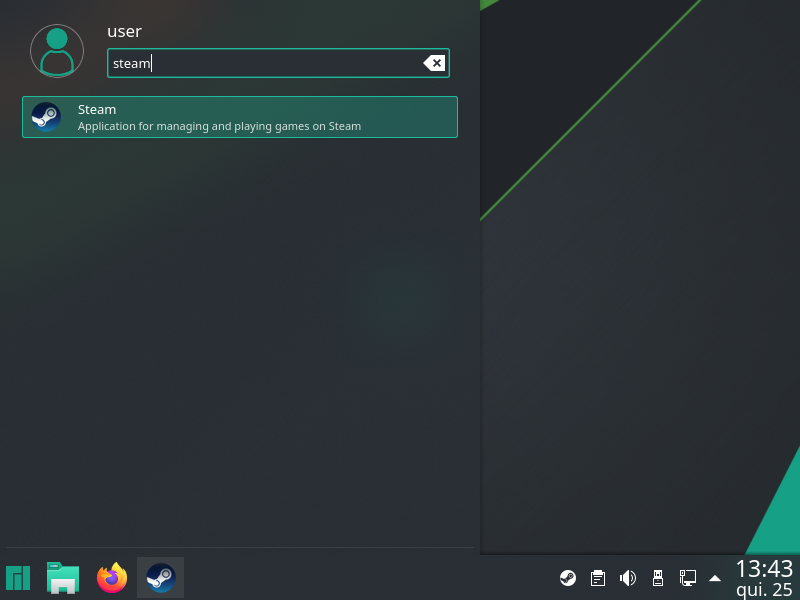Image resolution: width=800 pixels, height=600 pixels.
Task: Click the username label 'user'
Action: [x=124, y=31]
